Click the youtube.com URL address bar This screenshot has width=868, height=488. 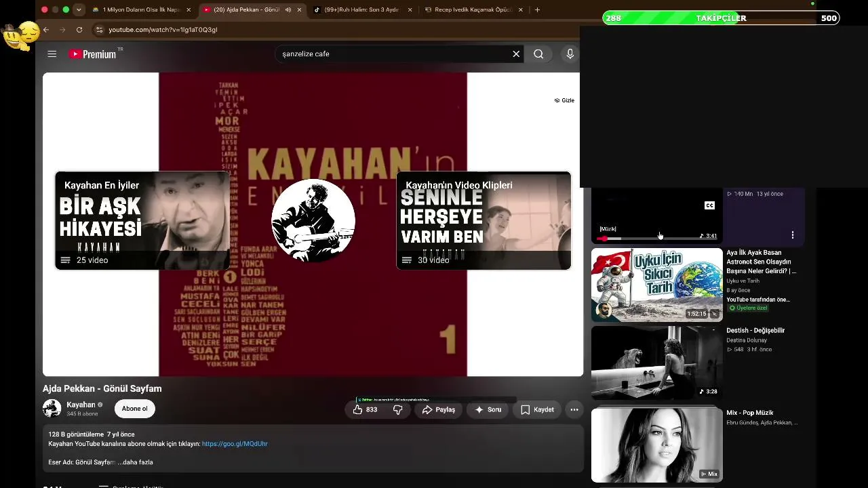coord(163,30)
